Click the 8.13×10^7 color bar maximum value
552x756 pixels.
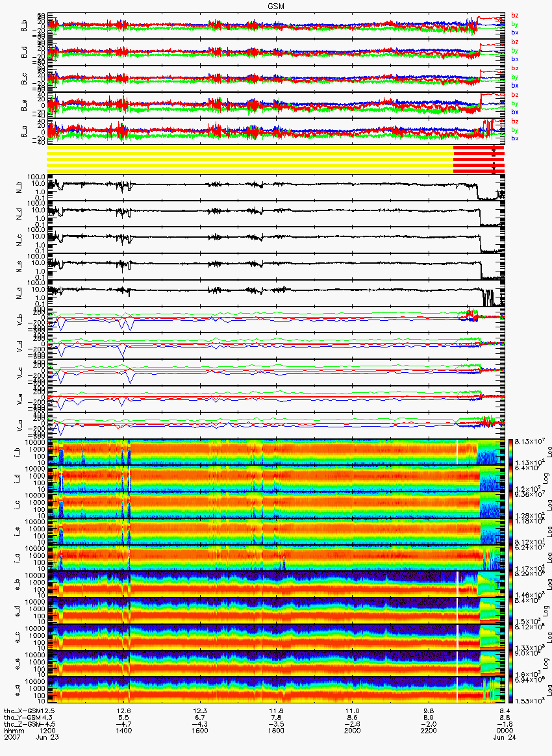pyautogui.click(x=529, y=442)
